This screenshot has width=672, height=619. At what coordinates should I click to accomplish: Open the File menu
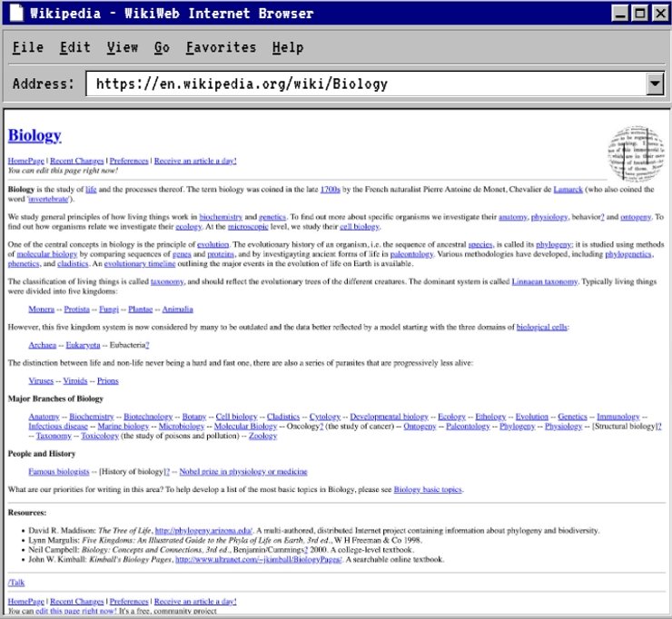click(x=28, y=47)
